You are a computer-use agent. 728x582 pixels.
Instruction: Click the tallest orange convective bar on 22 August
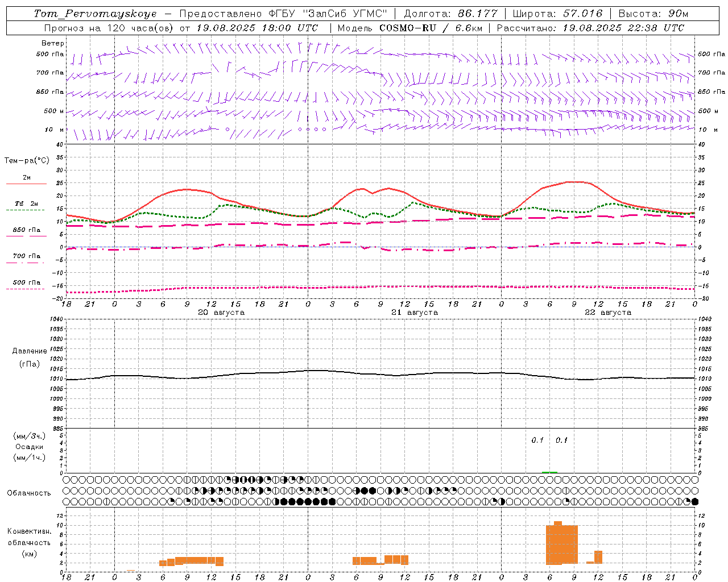pyautogui.click(x=558, y=543)
